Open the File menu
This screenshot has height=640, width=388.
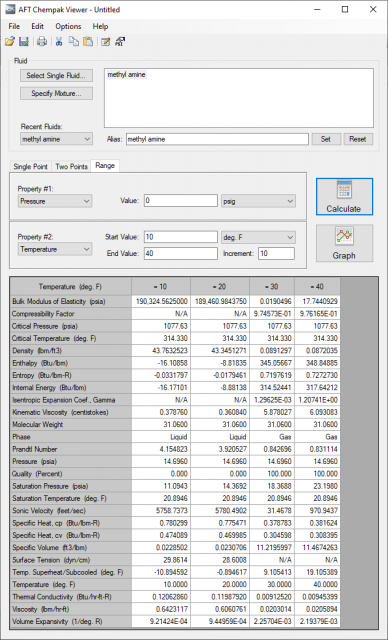coord(14,26)
